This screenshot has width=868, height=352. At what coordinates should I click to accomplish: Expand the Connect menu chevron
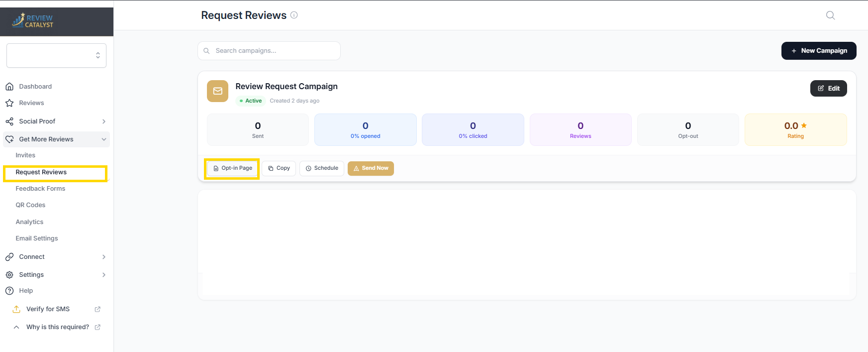103,257
